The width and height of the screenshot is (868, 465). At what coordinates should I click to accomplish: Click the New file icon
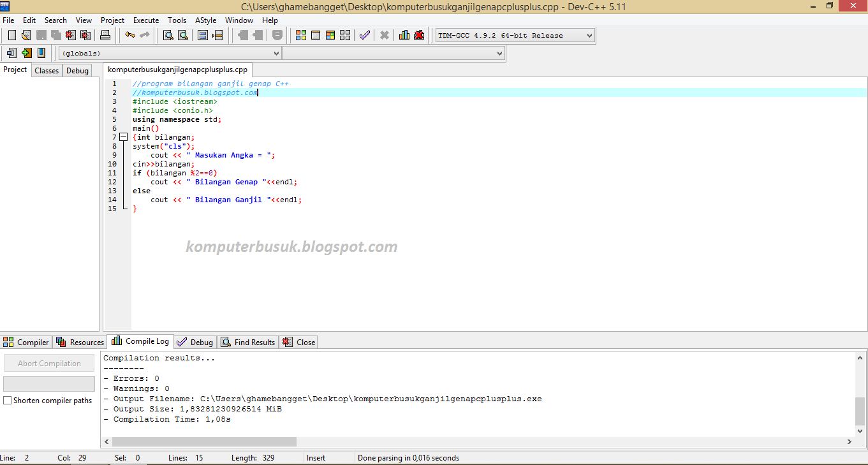[x=12, y=35]
